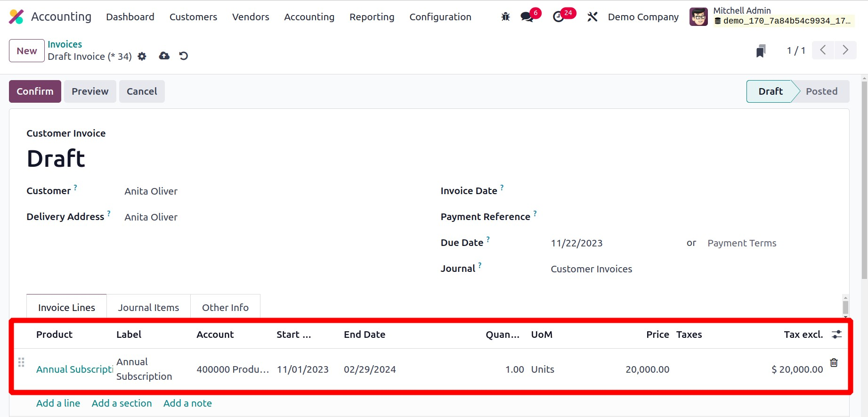Image resolution: width=868 pixels, height=417 pixels.
Task: Save the record with cloud upload icon
Action: point(164,56)
